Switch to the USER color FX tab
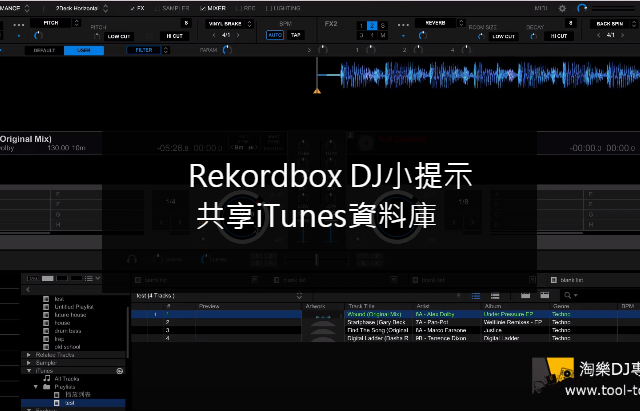 84,50
